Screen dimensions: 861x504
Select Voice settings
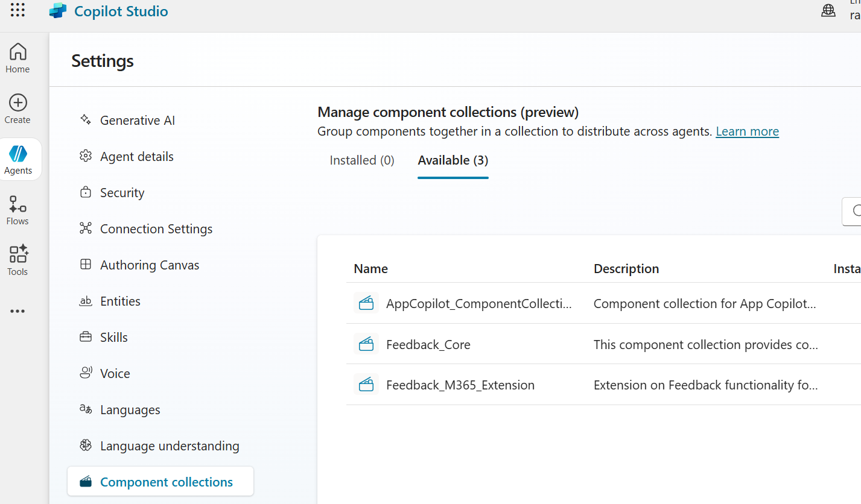click(x=115, y=373)
